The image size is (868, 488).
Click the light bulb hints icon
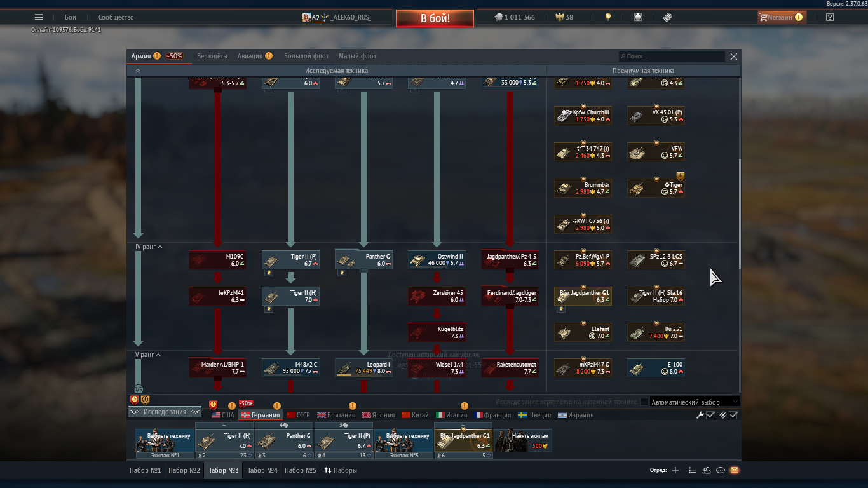(x=608, y=18)
